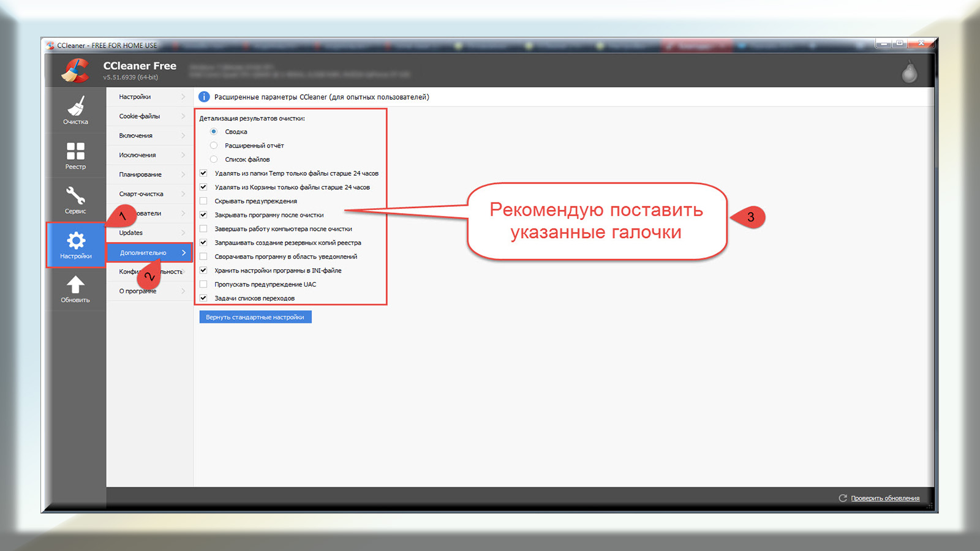Open the Настройки submenu item
The image size is (980, 551).
click(149, 97)
